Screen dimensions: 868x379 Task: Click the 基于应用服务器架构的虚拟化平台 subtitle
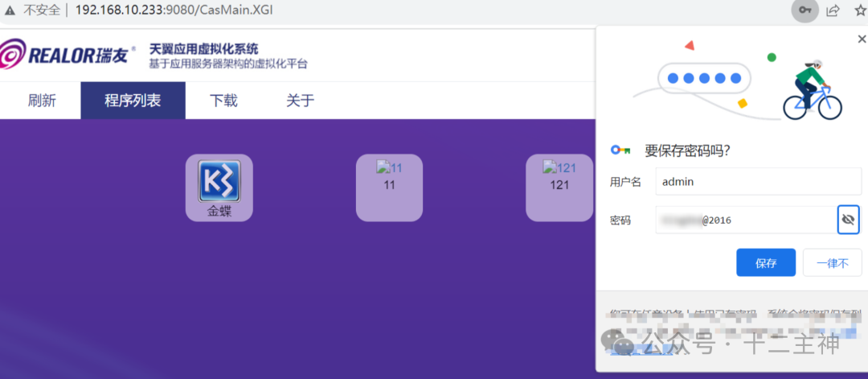coord(228,64)
